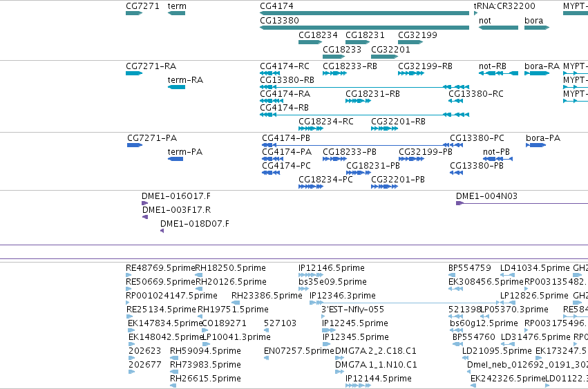Select 3'EST-Nfly-055 label
This screenshot has width=588, height=389.
353,310
